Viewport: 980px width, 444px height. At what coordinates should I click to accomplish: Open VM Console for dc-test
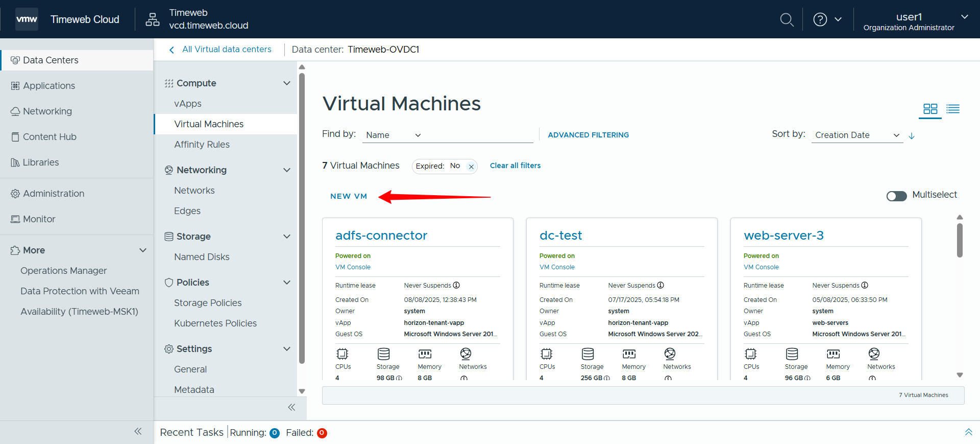click(557, 267)
